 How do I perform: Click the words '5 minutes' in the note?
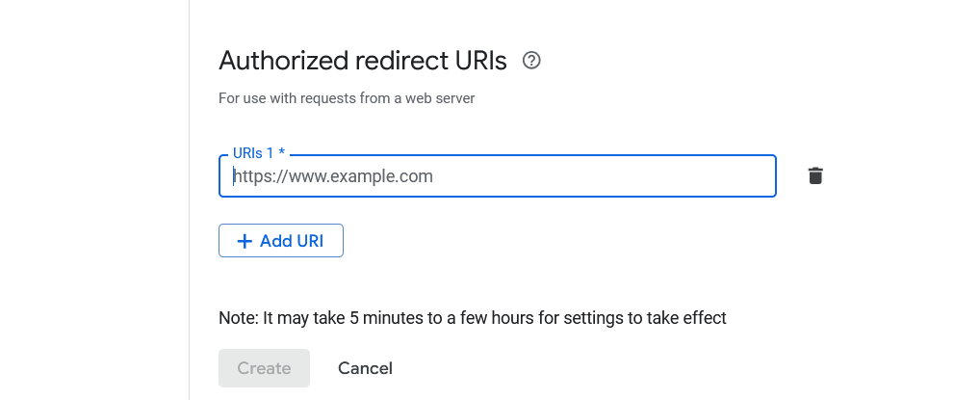[x=394, y=316]
